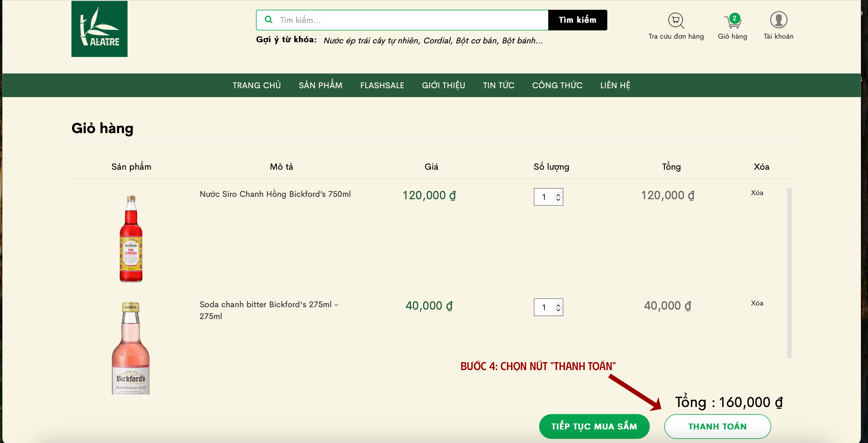Open GIỚI THIỆU menu item
Viewport: 868px width, 443px height.
click(x=443, y=85)
